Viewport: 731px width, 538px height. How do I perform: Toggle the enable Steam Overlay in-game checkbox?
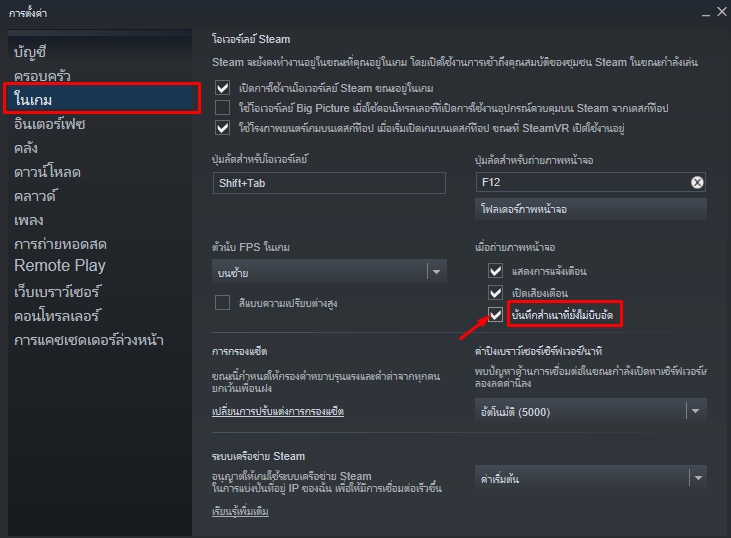point(223,87)
